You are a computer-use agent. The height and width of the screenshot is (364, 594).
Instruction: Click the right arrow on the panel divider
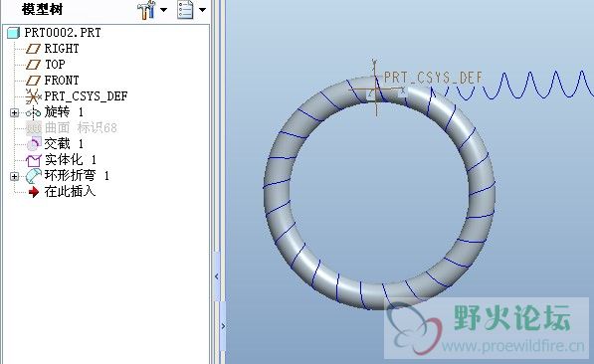tap(223, 326)
